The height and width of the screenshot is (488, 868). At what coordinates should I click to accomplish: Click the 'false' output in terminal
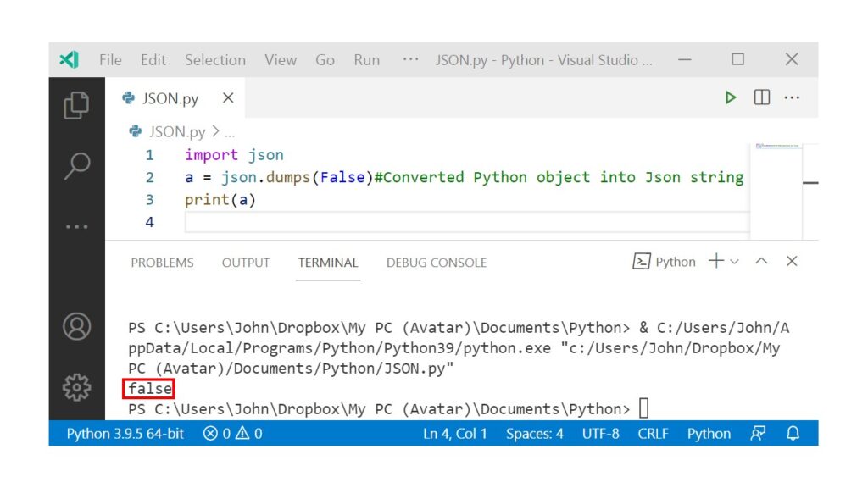tap(149, 389)
